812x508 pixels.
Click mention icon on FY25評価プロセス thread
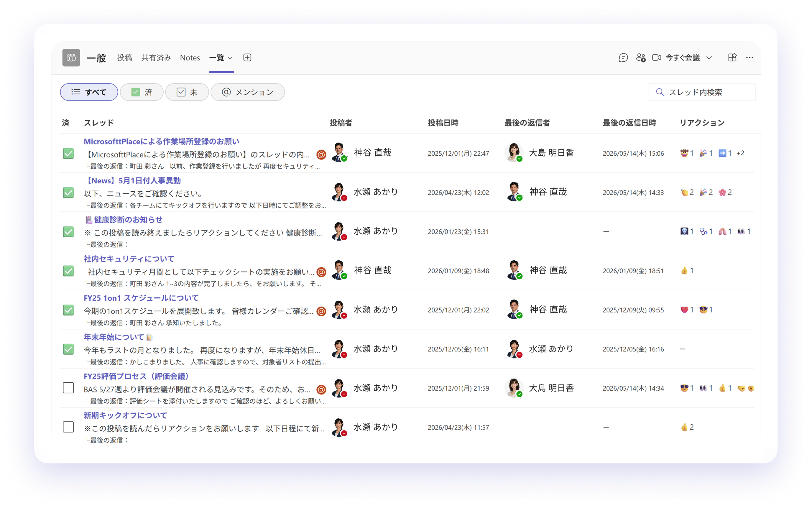click(321, 389)
